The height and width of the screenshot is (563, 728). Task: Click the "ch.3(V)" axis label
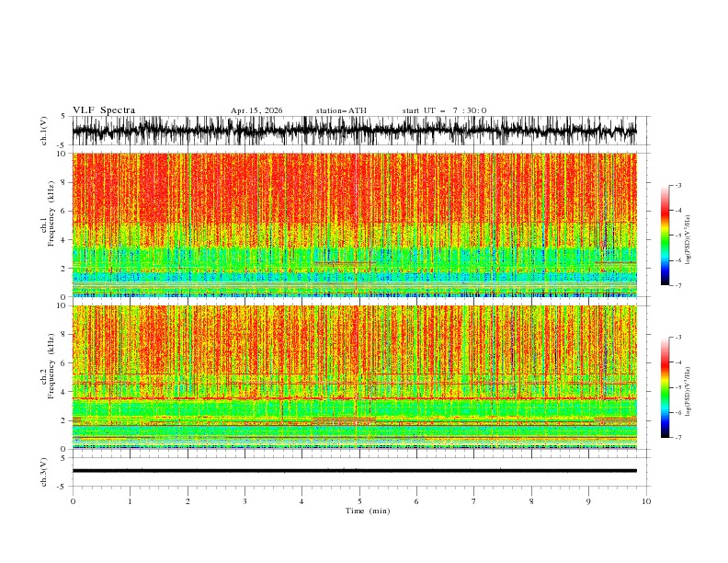pyautogui.click(x=44, y=472)
